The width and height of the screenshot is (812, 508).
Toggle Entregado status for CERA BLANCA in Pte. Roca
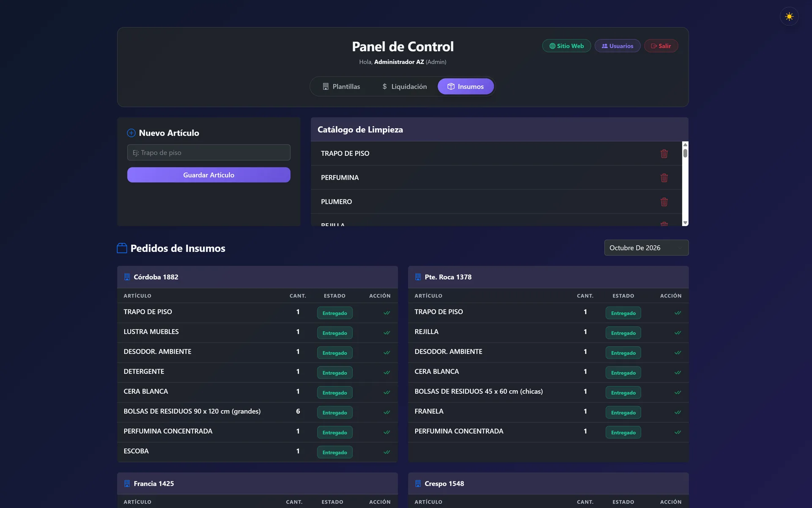click(x=623, y=373)
